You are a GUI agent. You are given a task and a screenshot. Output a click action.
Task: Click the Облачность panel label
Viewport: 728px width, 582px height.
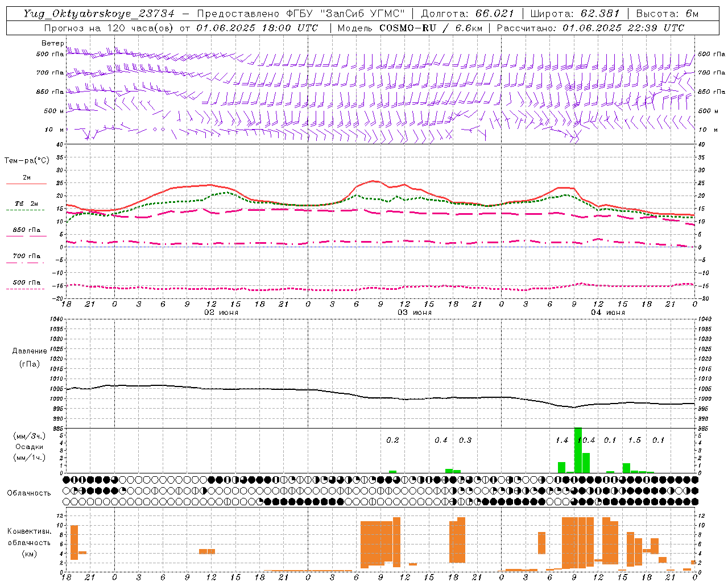[x=29, y=493]
